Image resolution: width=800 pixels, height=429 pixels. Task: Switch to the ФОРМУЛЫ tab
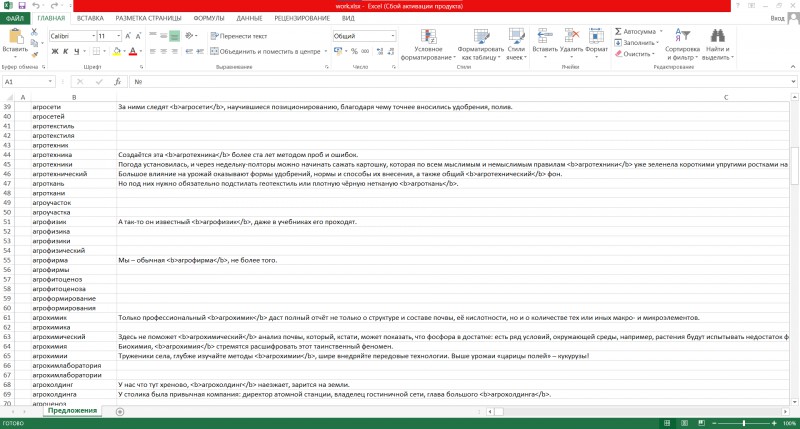209,18
